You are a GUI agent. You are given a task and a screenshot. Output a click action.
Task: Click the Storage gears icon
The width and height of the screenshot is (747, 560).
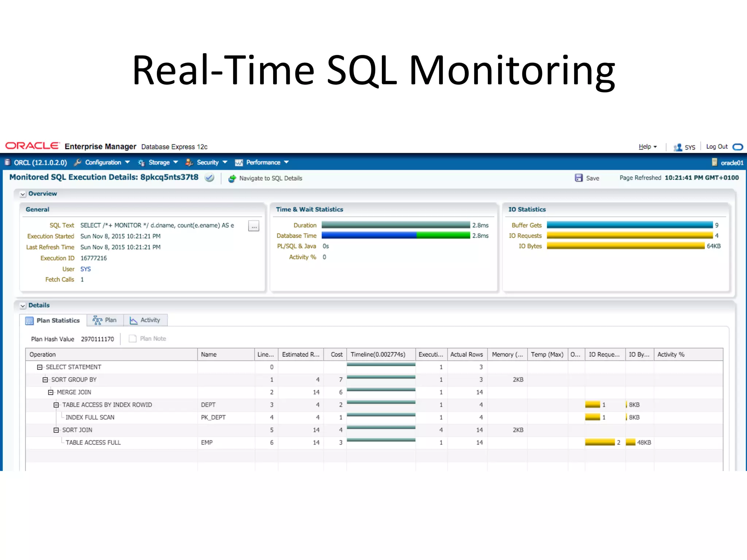pyautogui.click(x=141, y=163)
